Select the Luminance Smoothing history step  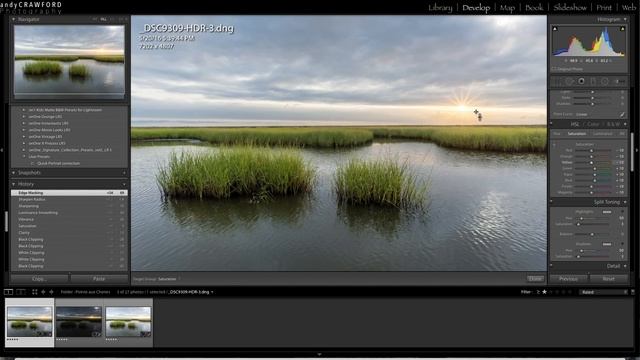(69, 213)
